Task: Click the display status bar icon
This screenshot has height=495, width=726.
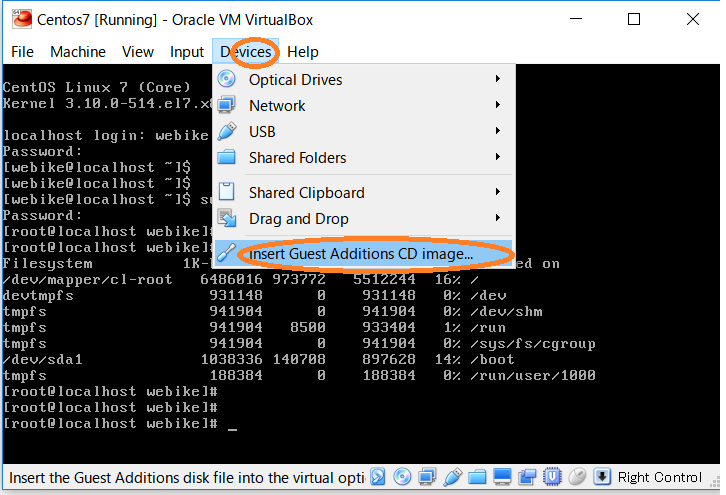Action: [x=502, y=476]
